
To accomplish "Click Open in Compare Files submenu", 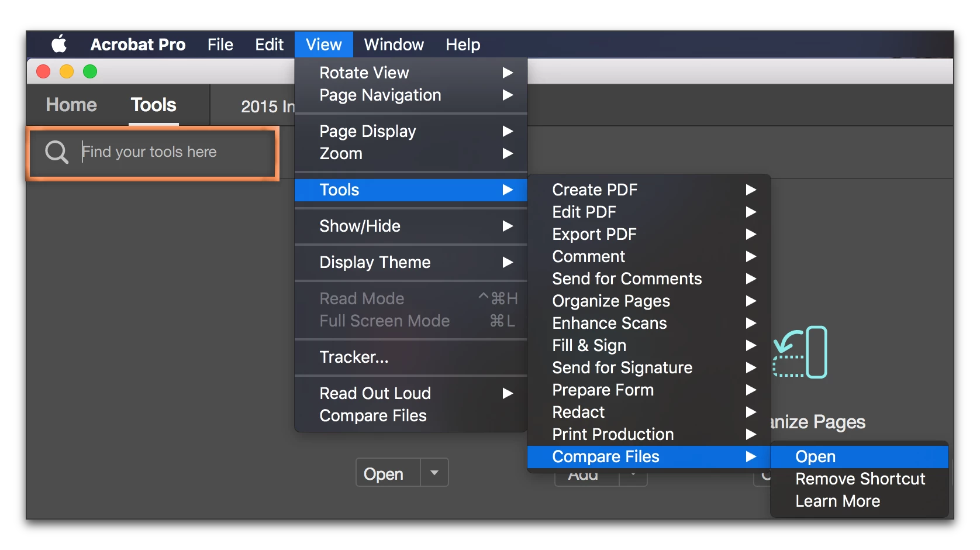I will (860, 456).
